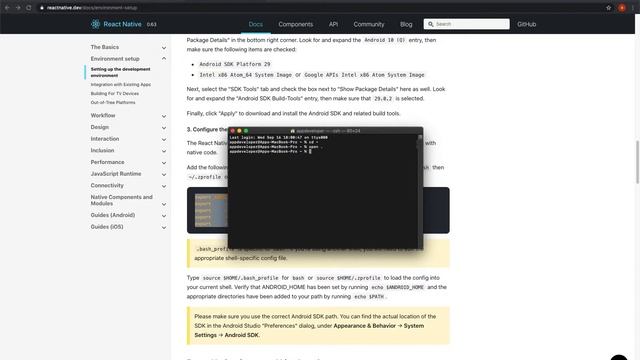
Task: Click the Terminal window title bar
Action: (x=325, y=131)
